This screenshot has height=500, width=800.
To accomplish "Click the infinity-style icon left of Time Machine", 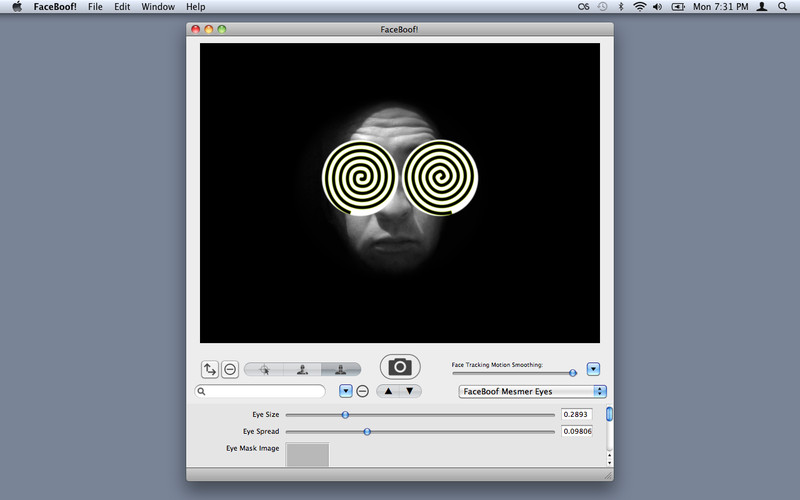I will click(584, 7).
